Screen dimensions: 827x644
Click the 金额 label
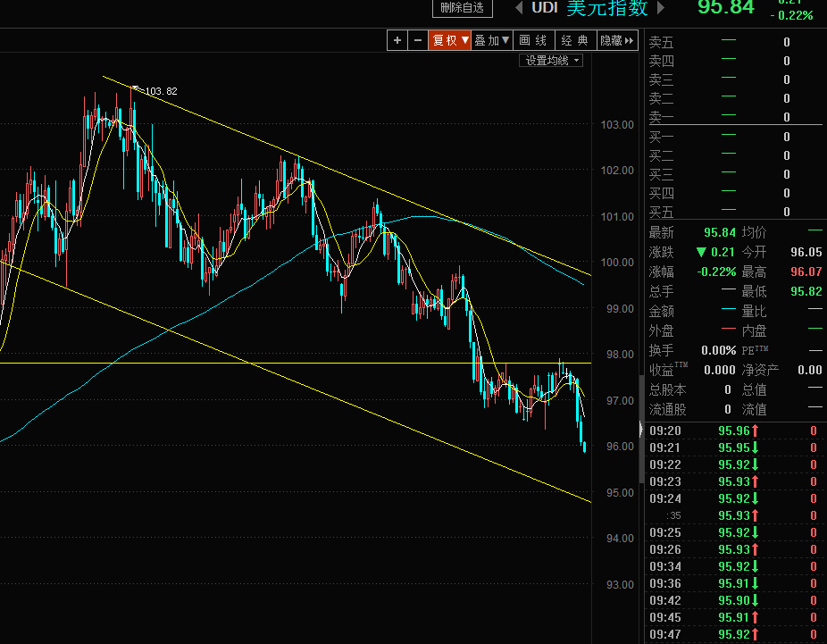662,312
